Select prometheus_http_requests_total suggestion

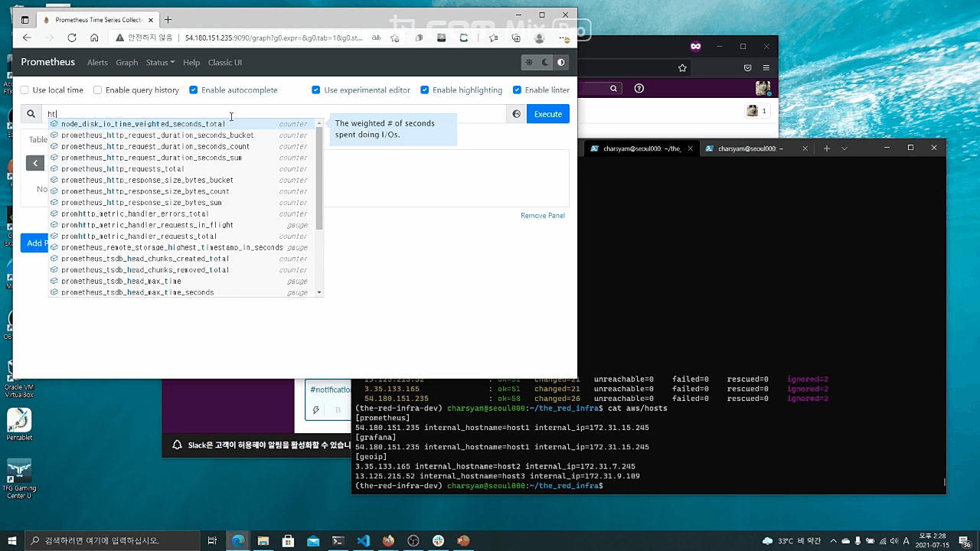(x=182, y=169)
